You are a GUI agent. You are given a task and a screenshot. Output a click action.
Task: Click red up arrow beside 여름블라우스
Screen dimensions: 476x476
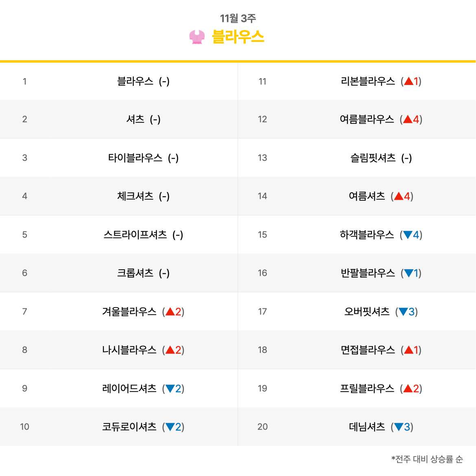point(408,119)
